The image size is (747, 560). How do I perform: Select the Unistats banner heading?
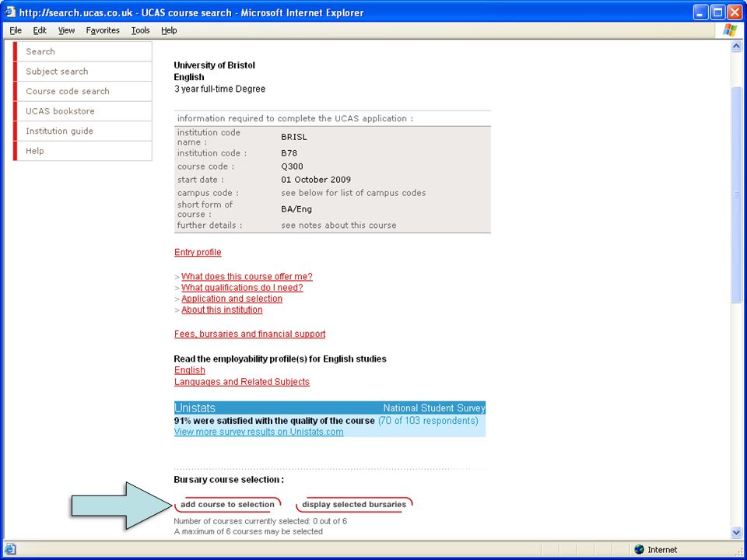point(195,408)
